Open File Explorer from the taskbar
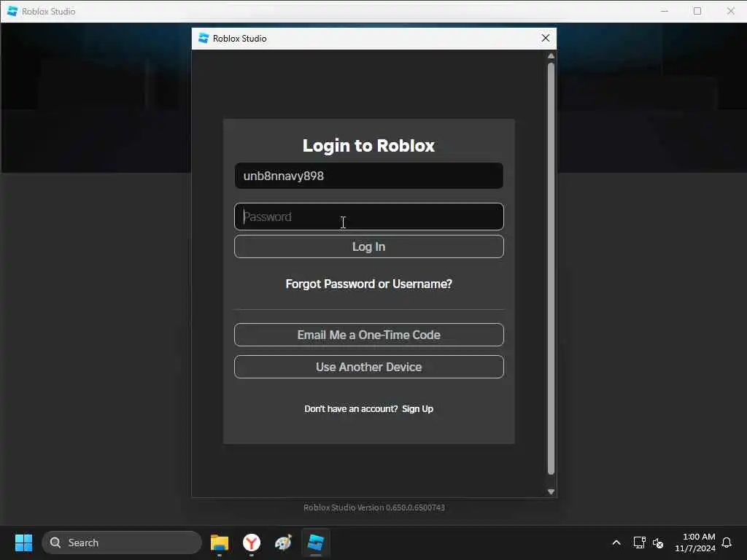Screen dimensions: 747x560 (x=220, y=542)
